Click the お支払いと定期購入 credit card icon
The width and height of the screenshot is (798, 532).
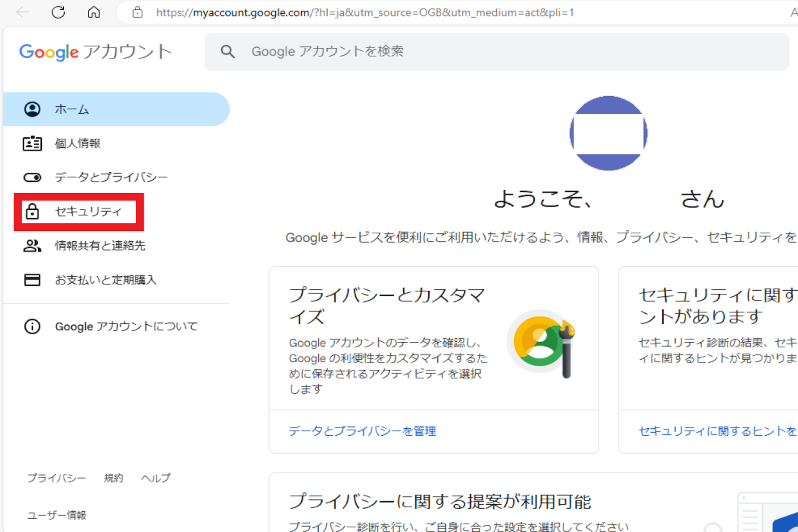32,280
